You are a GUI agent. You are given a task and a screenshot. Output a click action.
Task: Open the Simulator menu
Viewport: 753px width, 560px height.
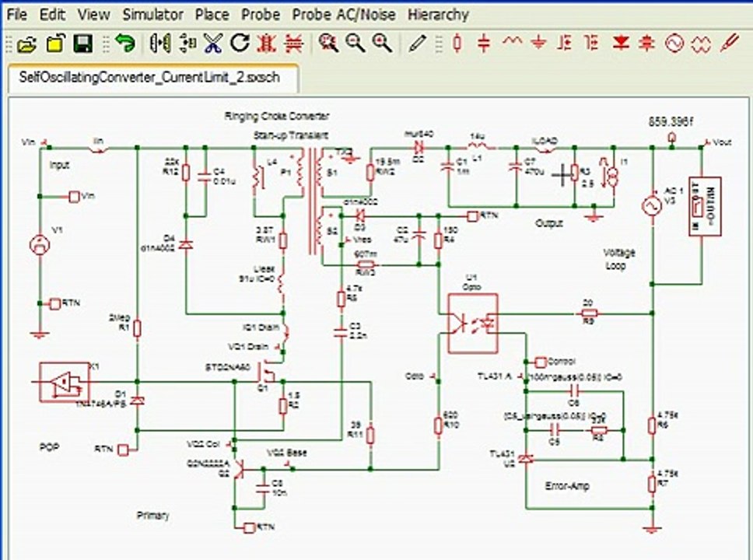tap(152, 15)
